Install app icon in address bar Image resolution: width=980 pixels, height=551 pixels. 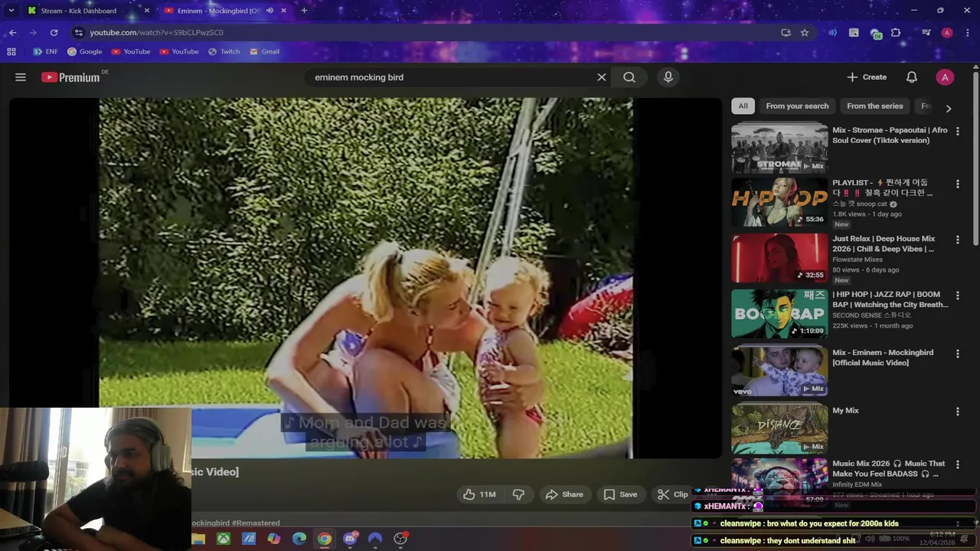[x=786, y=32]
